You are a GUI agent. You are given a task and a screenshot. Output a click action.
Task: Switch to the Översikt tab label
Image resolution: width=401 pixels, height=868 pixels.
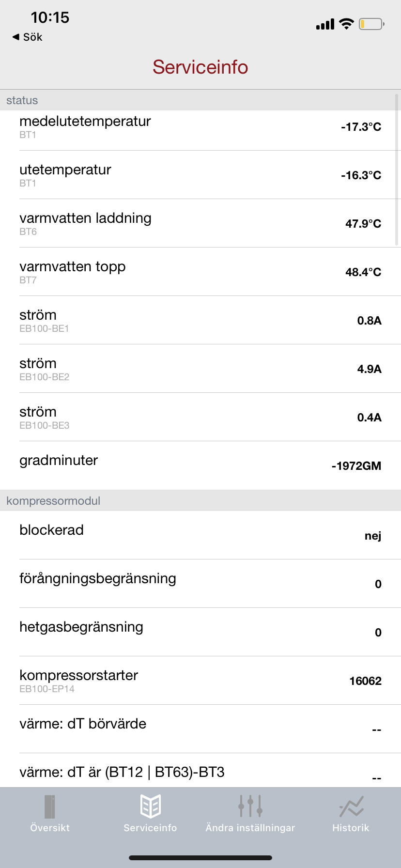[50, 828]
